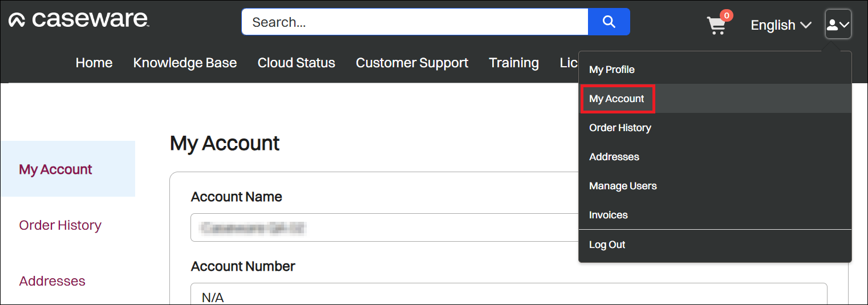Click the Account Name field
This screenshot has width=868, height=305.
382,228
